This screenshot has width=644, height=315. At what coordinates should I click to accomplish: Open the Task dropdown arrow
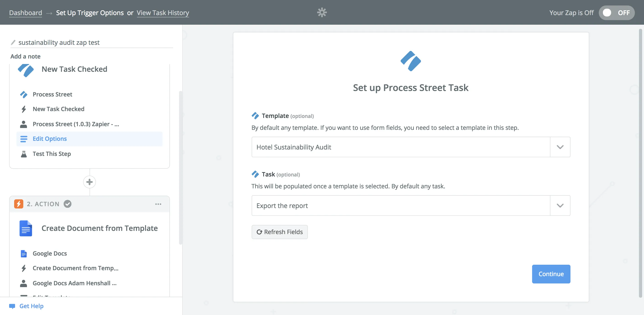point(560,206)
